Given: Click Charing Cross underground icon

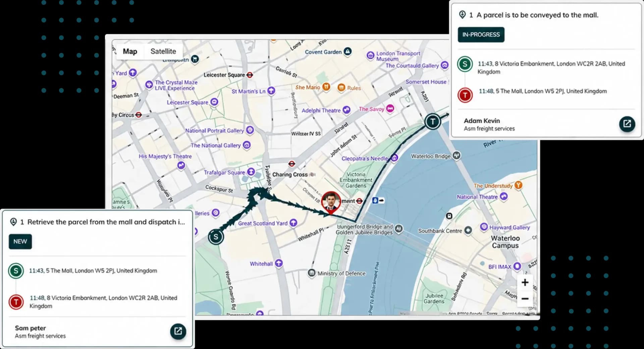Looking at the screenshot, I should pos(292,164).
